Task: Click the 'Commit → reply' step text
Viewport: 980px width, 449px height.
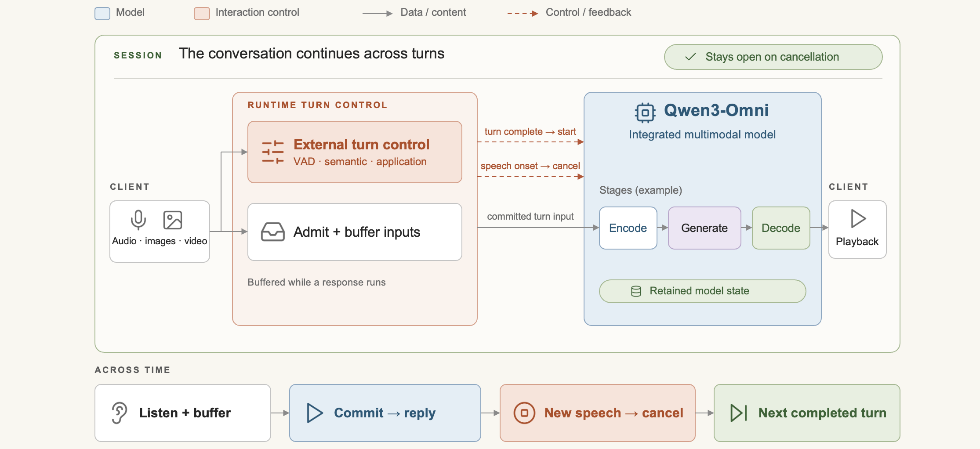Action: (x=385, y=413)
